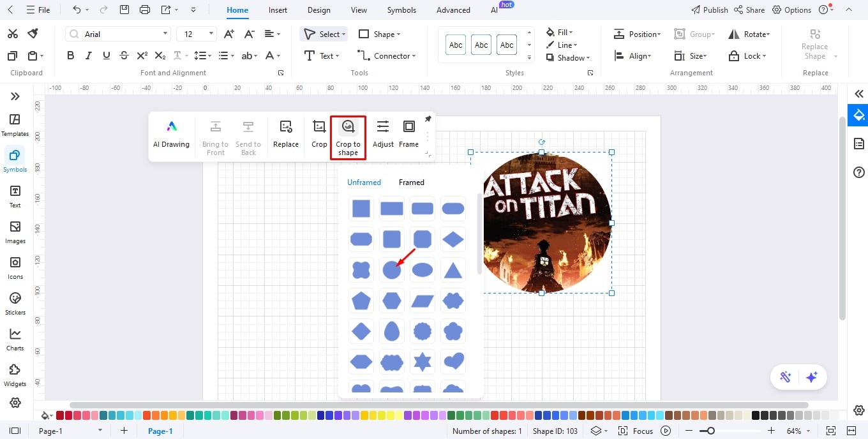Choose the six-pointed star crop shape

[422, 362]
